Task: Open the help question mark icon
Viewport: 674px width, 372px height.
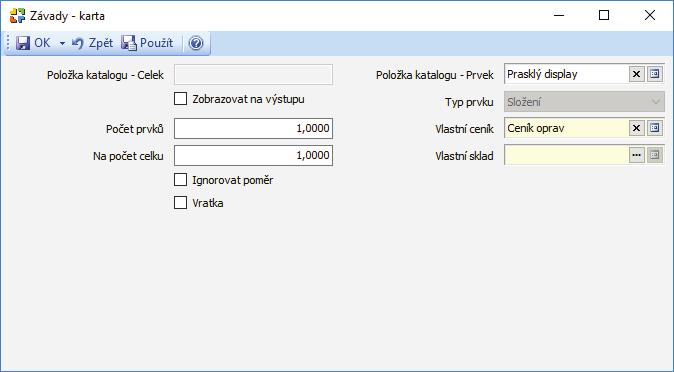Action: [x=196, y=43]
